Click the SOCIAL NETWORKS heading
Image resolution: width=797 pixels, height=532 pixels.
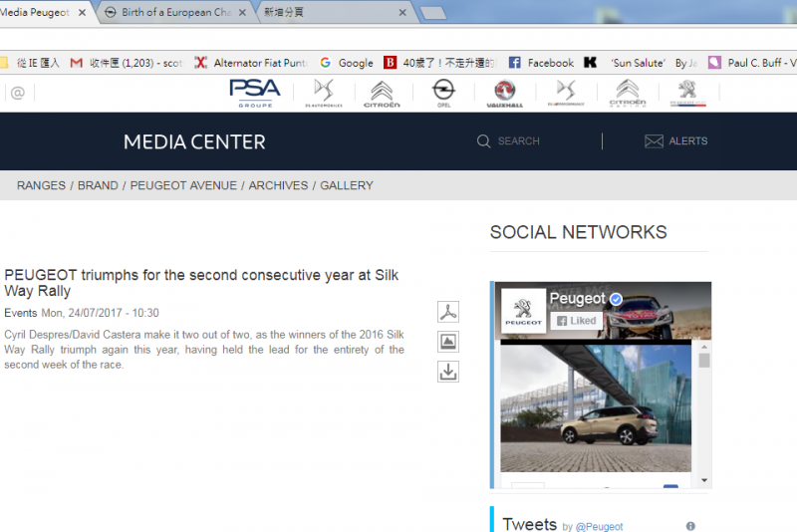[579, 232]
